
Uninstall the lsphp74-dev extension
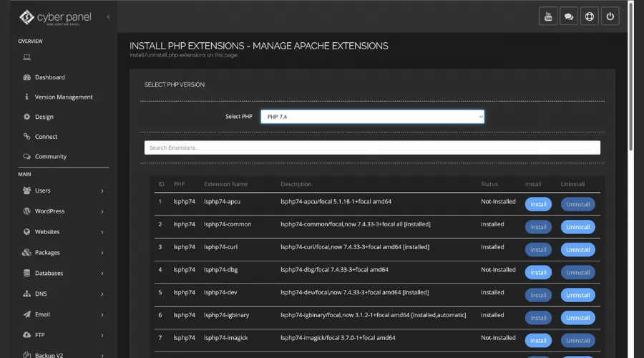coord(578,295)
